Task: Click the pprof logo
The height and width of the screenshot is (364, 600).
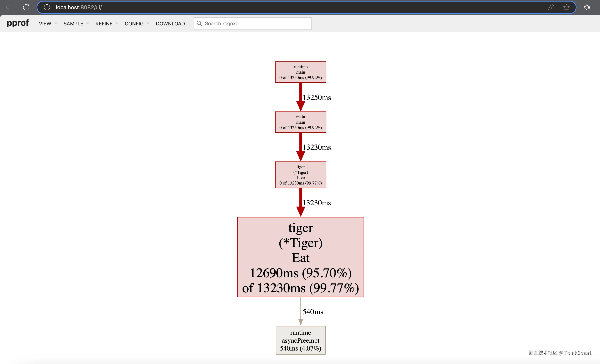Action: [18, 23]
